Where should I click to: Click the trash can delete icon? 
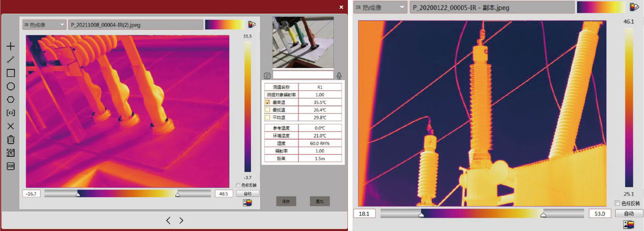pyautogui.click(x=11, y=140)
